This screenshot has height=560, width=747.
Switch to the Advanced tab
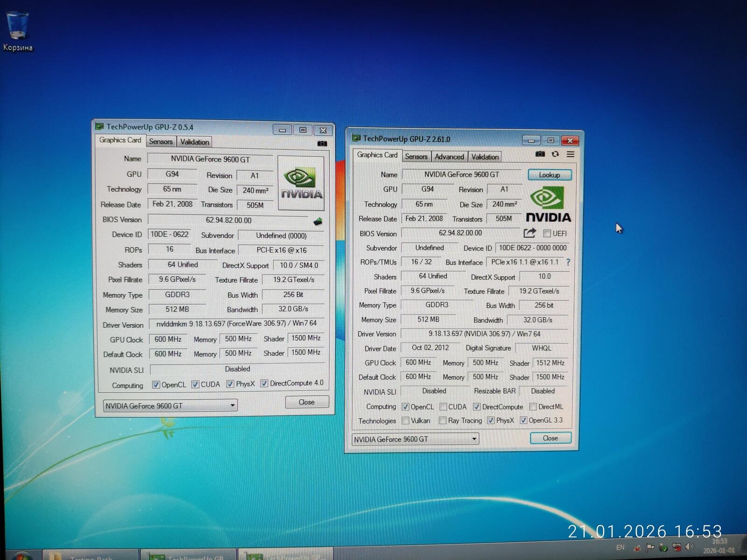pos(449,157)
